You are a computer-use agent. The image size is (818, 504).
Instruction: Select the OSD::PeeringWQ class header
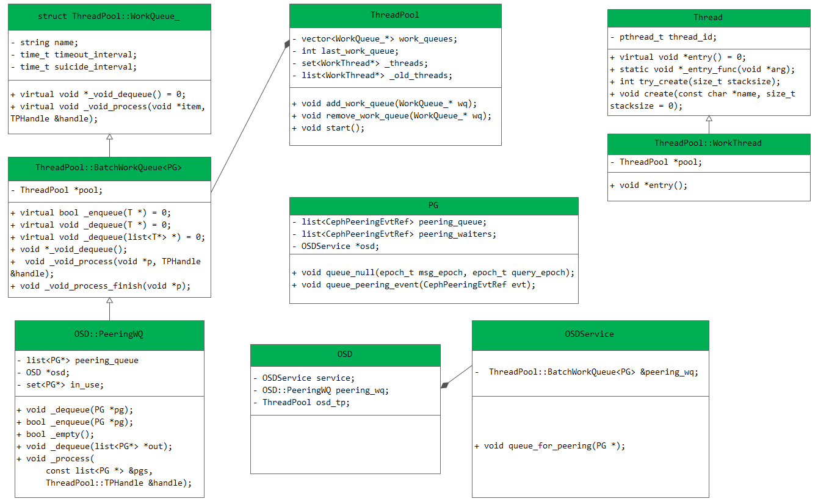click(x=109, y=335)
